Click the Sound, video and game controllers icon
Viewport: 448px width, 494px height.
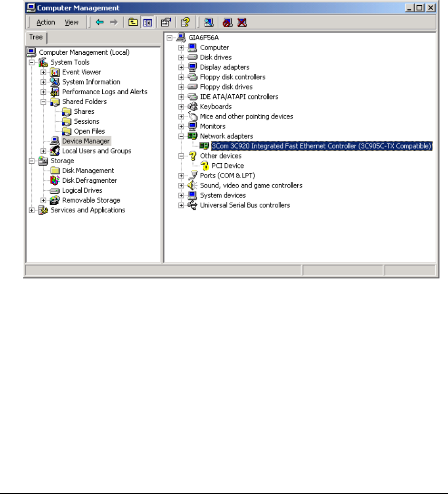[192, 185]
